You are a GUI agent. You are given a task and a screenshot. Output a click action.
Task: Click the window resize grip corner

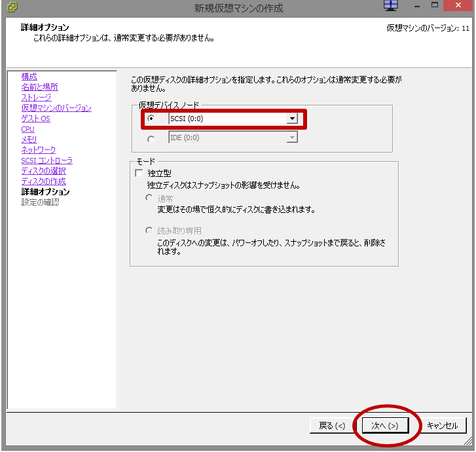pos(468,442)
